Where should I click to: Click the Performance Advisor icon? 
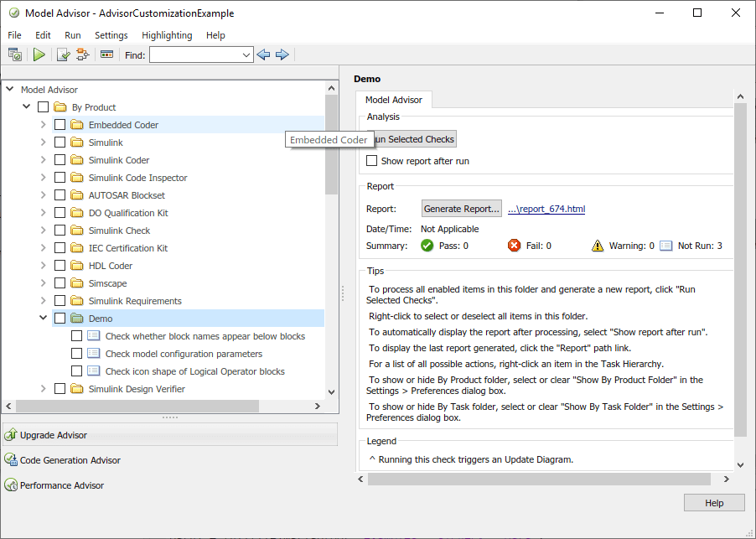[x=11, y=485]
